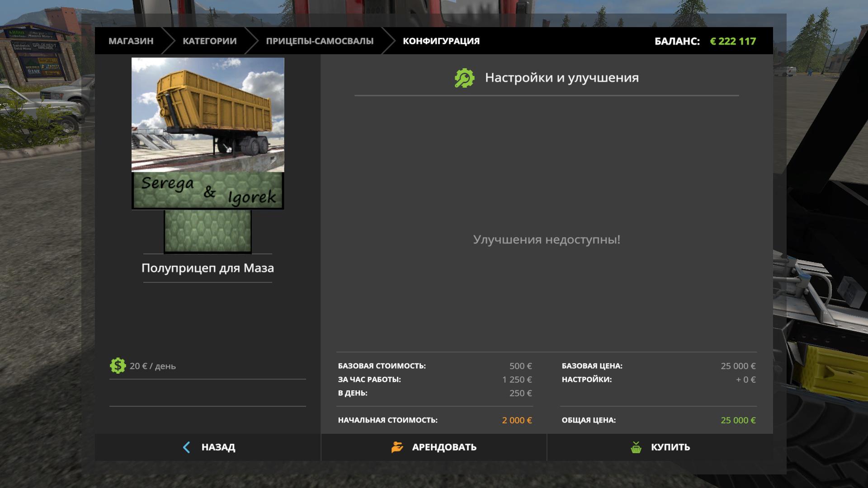The height and width of the screenshot is (488, 868).
Task: Click the yellow trailer preview image
Action: coord(208,114)
